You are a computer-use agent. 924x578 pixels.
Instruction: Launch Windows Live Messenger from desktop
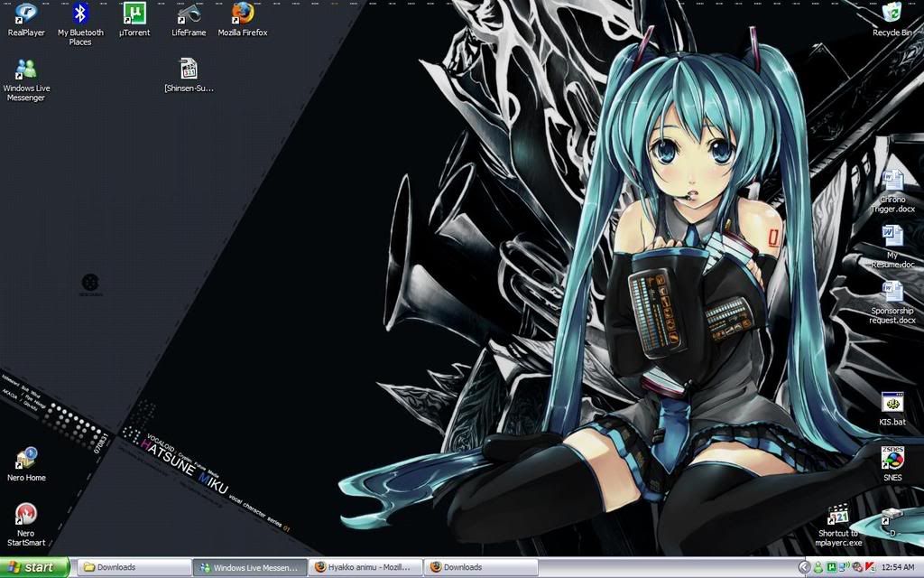[x=25, y=70]
